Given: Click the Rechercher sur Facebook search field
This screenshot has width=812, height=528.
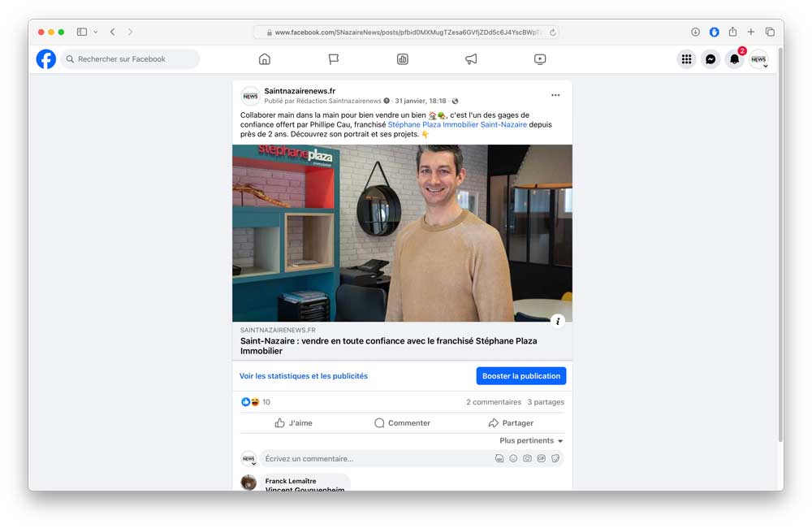Looking at the screenshot, I should pos(131,59).
